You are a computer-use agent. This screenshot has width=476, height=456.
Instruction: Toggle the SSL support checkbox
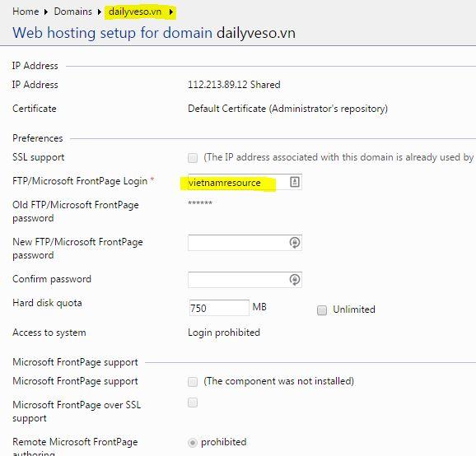click(193, 158)
